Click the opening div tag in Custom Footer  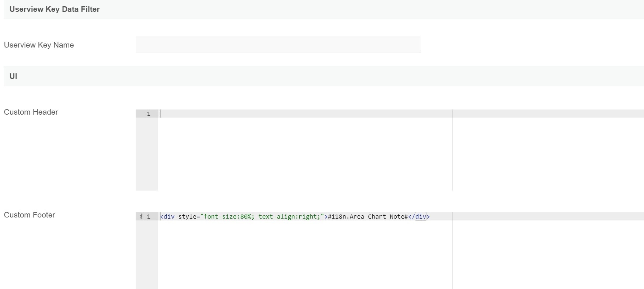click(168, 217)
